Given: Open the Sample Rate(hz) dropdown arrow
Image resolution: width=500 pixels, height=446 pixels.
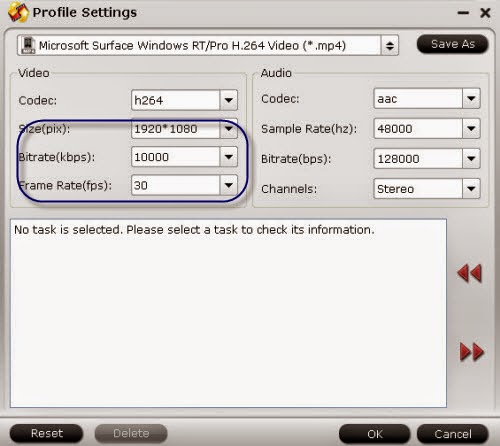Looking at the screenshot, I should (x=471, y=128).
